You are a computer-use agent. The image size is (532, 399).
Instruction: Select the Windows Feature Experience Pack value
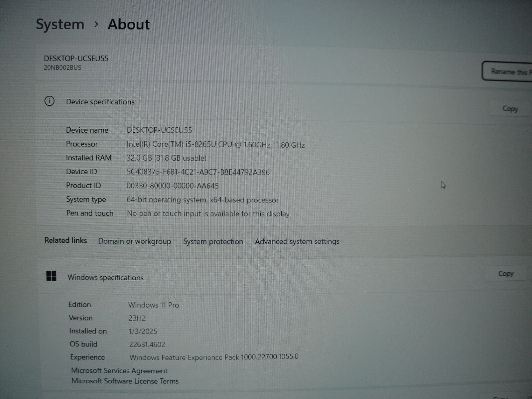[214, 357]
